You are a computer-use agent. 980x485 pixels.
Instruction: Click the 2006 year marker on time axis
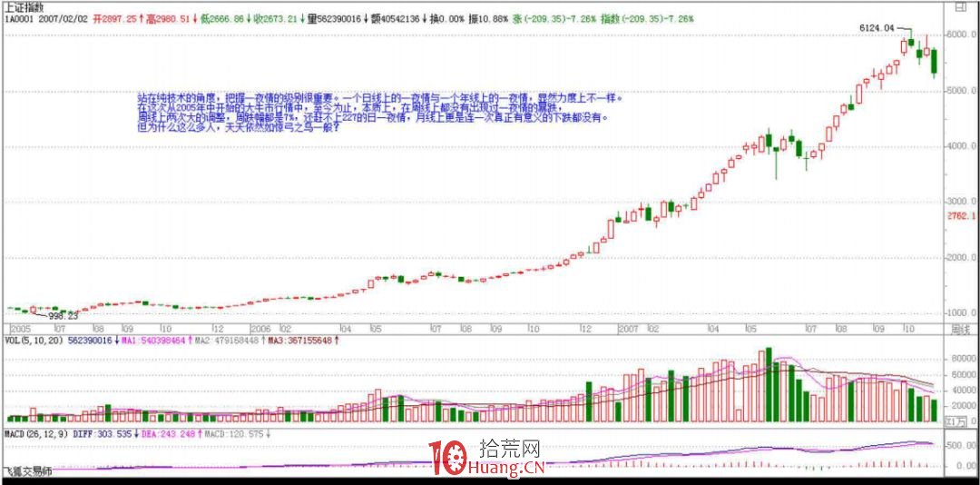point(260,329)
